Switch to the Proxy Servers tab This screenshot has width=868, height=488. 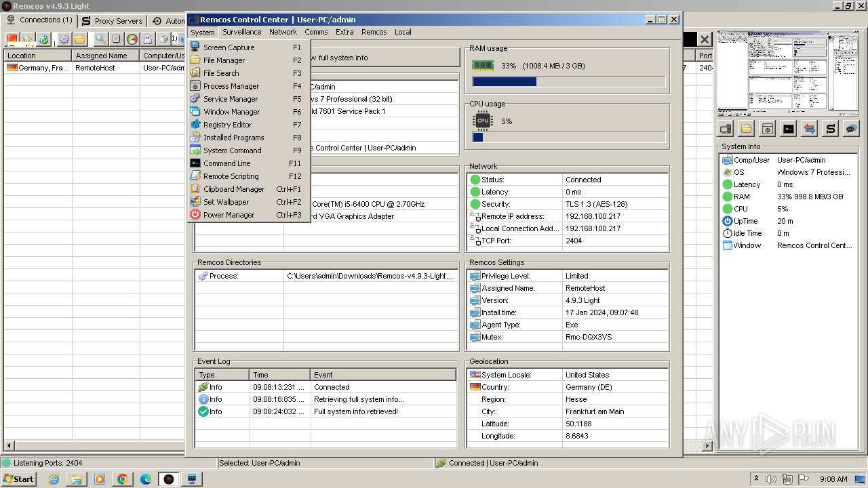112,21
